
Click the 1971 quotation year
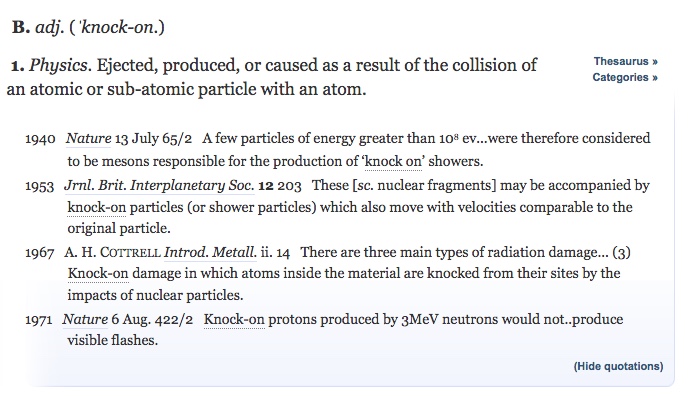pyautogui.click(x=39, y=320)
